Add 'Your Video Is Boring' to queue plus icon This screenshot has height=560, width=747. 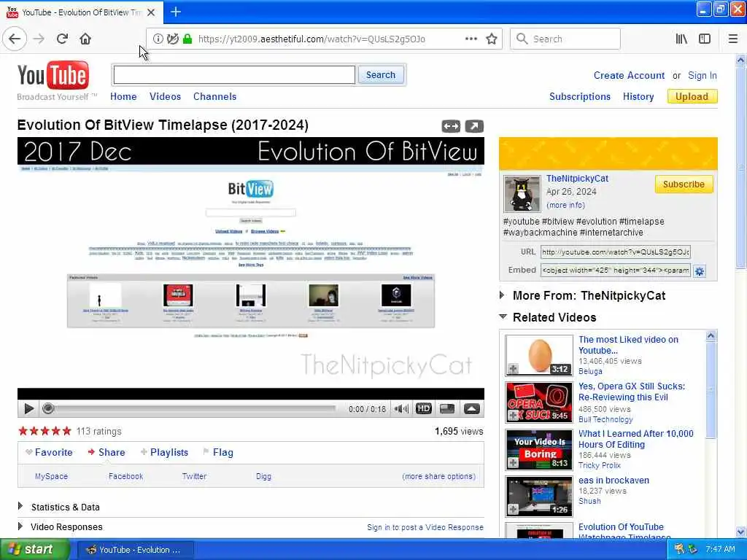point(513,462)
